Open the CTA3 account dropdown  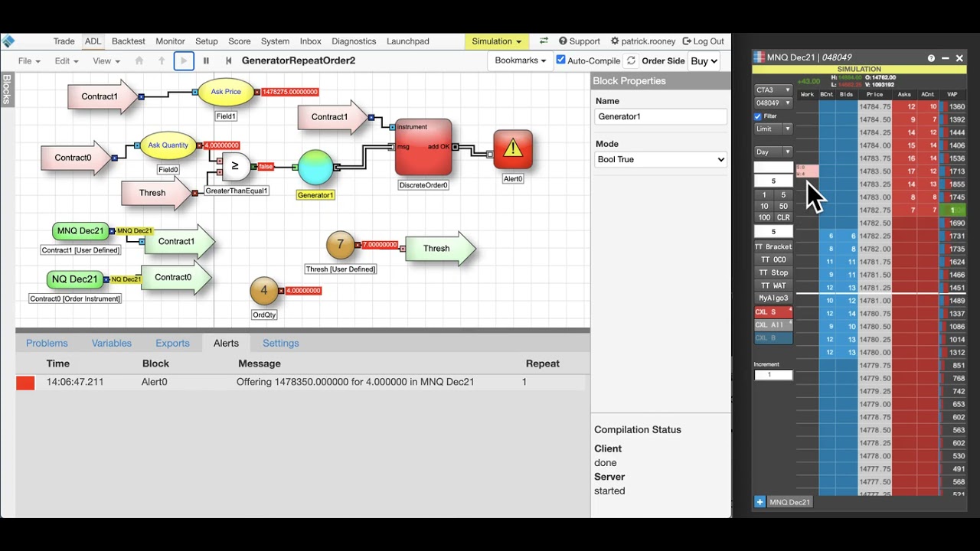click(x=773, y=90)
